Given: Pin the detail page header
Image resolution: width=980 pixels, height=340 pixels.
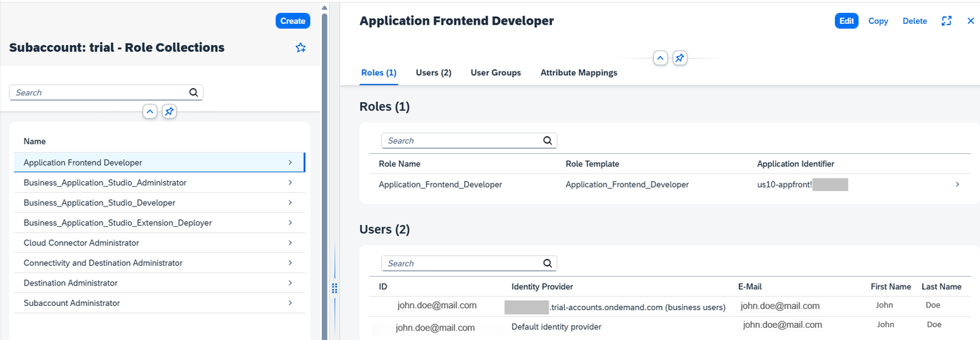Looking at the screenshot, I should (679, 58).
